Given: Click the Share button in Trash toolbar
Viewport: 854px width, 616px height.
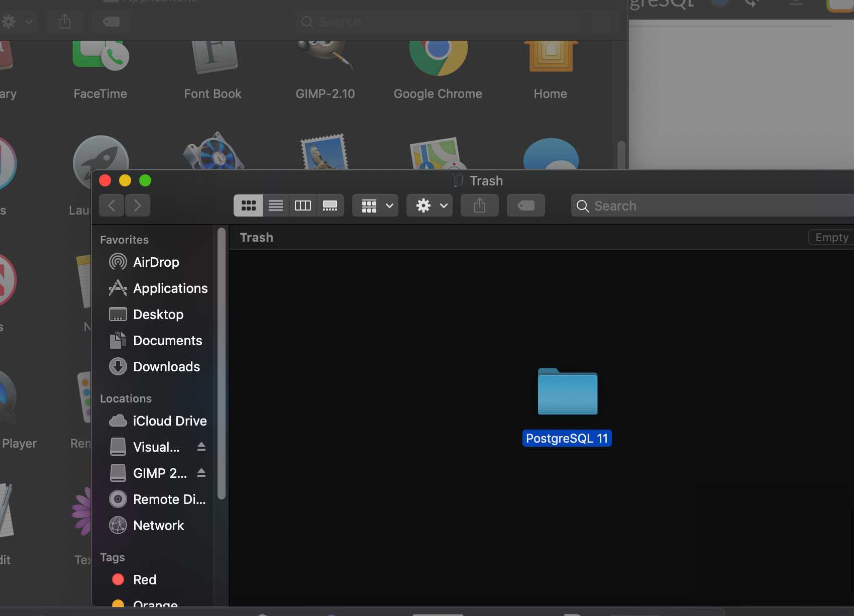Looking at the screenshot, I should point(480,206).
